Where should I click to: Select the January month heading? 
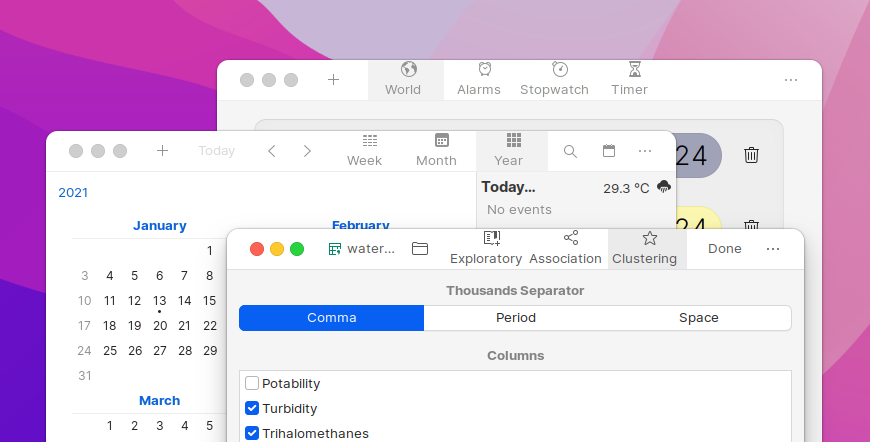click(x=159, y=226)
